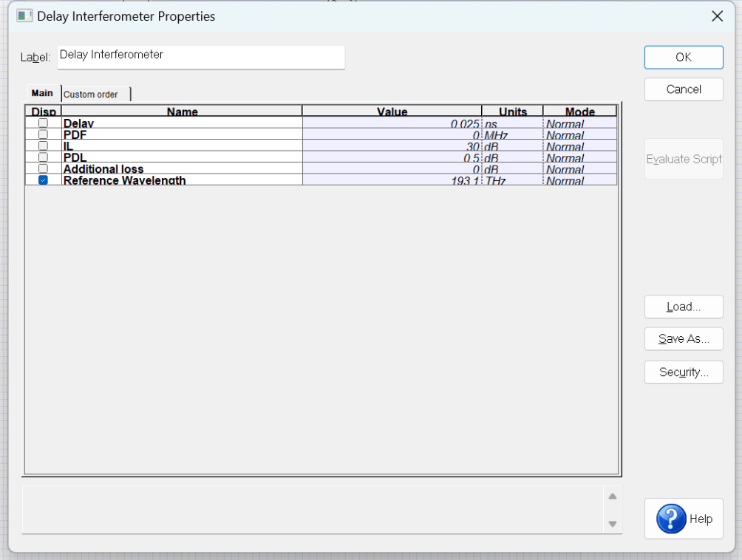The image size is (742, 560).
Task: Open the Security... settings
Action: (x=684, y=372)
